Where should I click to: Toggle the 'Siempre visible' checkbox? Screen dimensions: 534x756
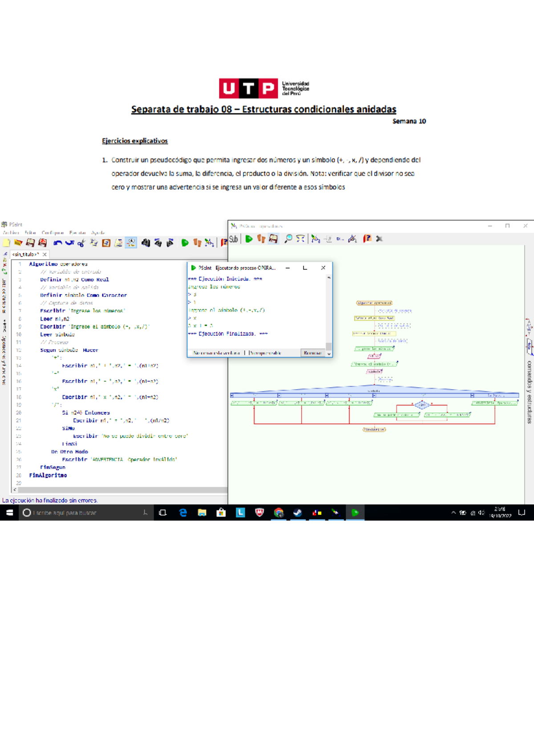[x=246, y=353]
